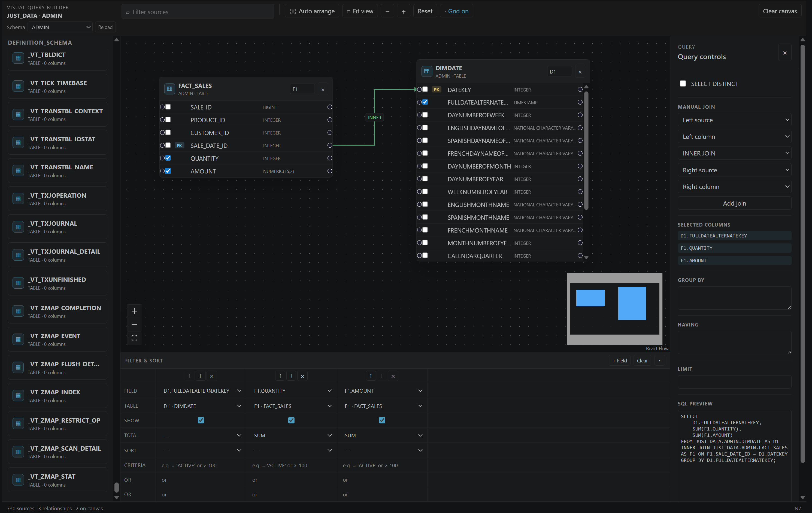812x513 pixels.
Task: Toggle the Grid on button
Action: [456, 11]
